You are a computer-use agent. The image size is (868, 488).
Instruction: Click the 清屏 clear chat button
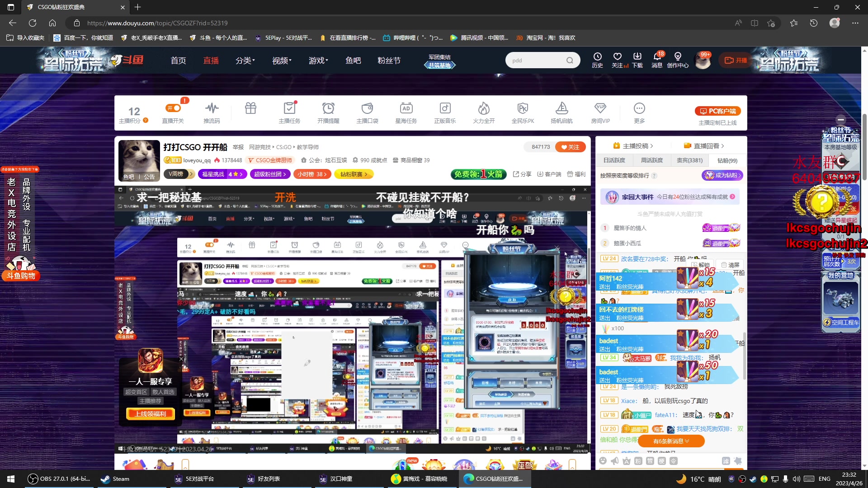point(730,265)
